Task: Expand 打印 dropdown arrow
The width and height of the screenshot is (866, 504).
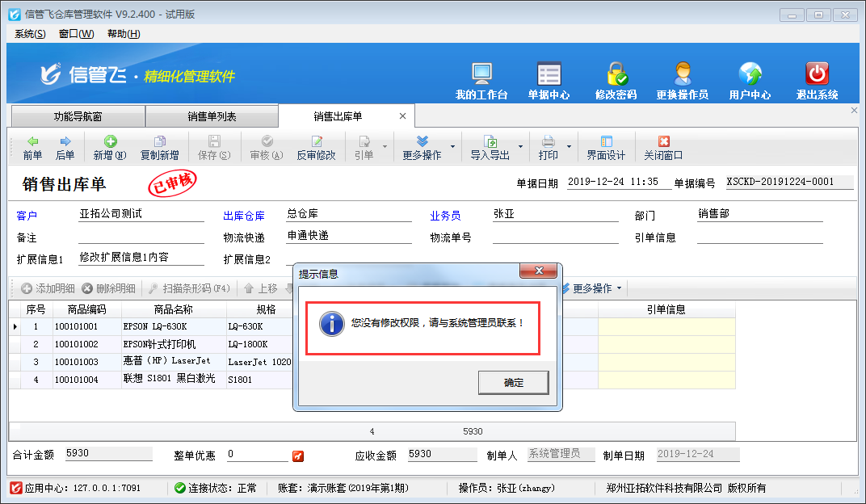Action: pyautogui.click(x=570, y=147)
